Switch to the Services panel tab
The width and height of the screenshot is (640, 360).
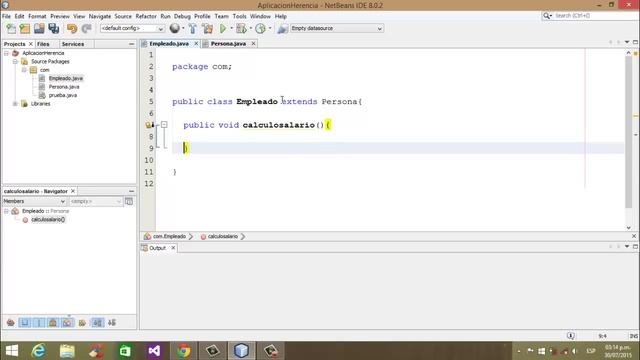(x=73, y=44)
